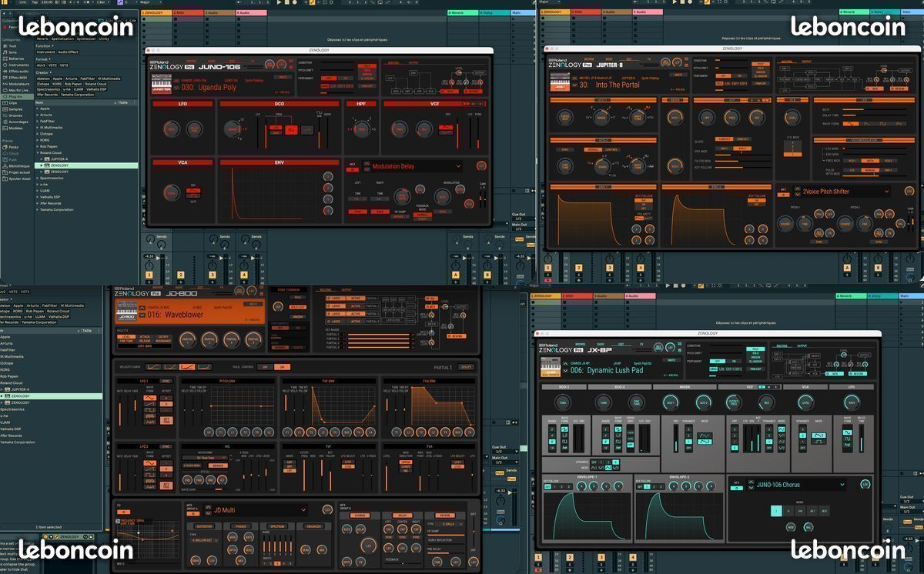Image resolution: width=924 pixels, height=574 pixels.
Task: Open the Grooves category in the browser
Action: [x=14, y=115]
